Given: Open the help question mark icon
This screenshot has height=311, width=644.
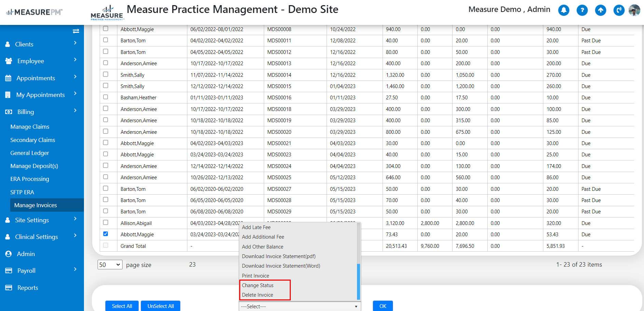Looking at the screenshot, I should pos(582,10).
